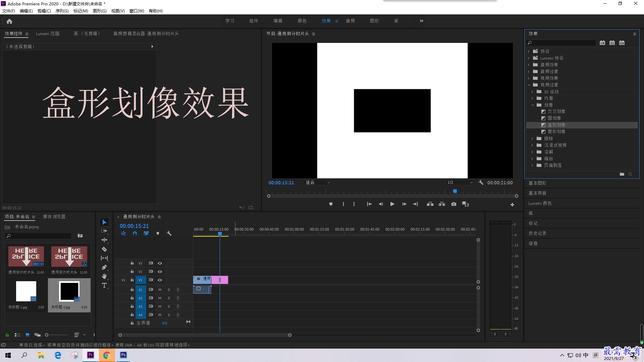Click Mark Out button

point(354,204)
